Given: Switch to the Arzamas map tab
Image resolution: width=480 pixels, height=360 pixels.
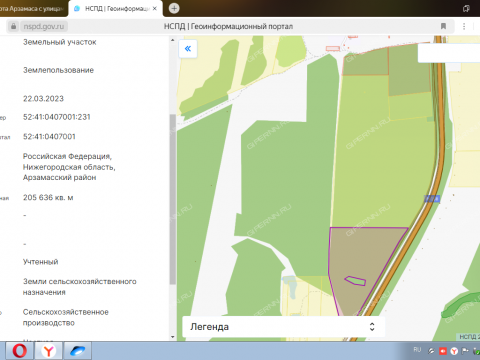Looking at the screenshot, I should 33,9.
